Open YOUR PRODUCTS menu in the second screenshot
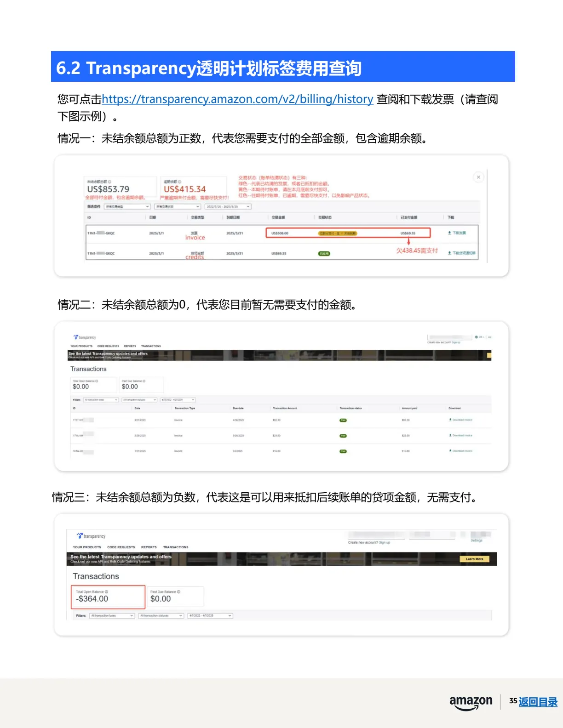Image resolution: width=563 pixels, height=728 pixels. (x=81, y=346)
